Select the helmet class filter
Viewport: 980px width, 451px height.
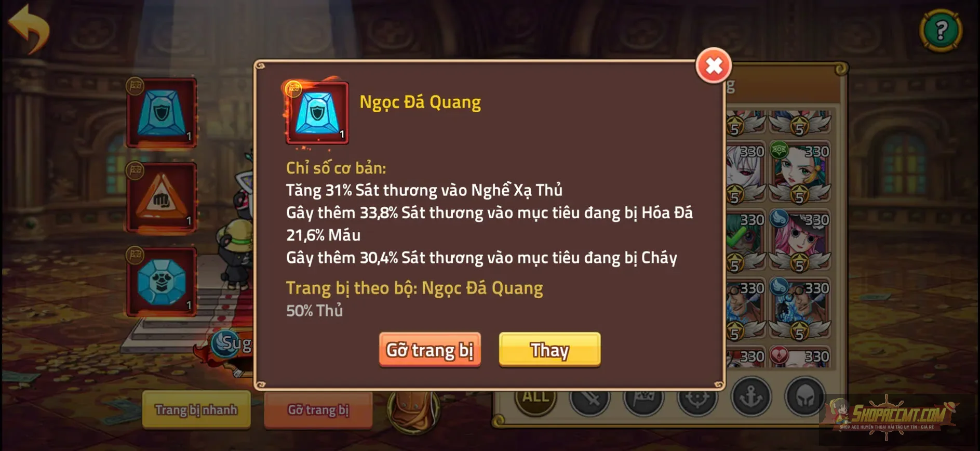click(x=805, y=397)
